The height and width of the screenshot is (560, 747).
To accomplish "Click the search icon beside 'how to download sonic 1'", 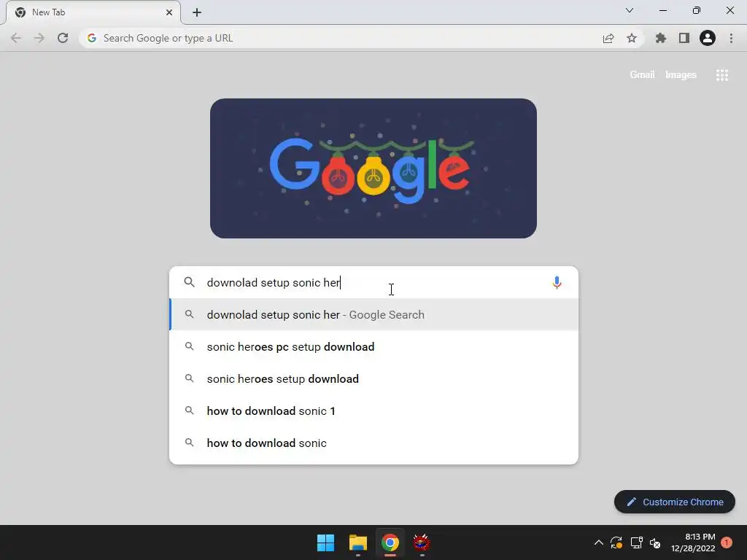I will coord(189,411).
